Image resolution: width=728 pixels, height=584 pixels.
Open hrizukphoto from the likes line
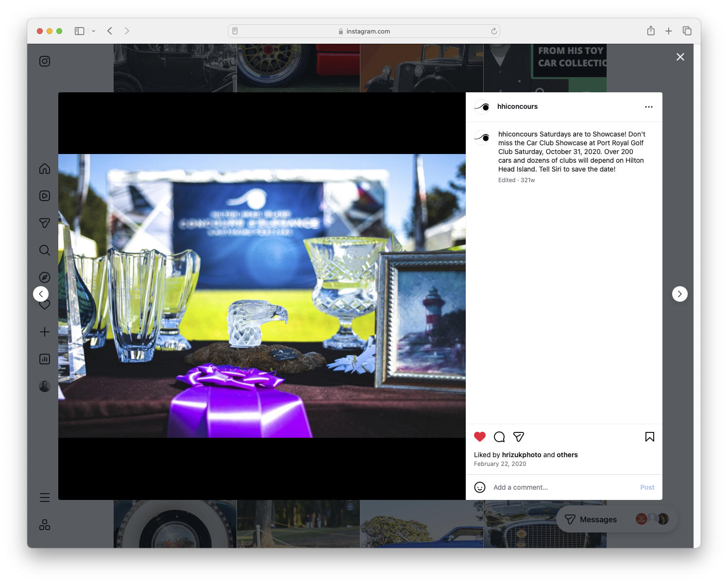click(522, 455)
